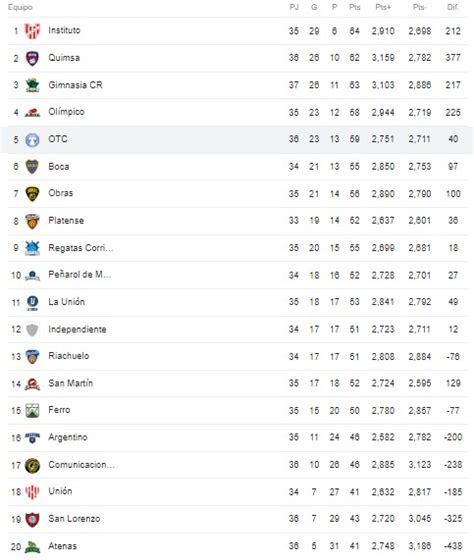Click the Quimsa team crest
This screenshot has width=474, height=560.
(32, 58)
